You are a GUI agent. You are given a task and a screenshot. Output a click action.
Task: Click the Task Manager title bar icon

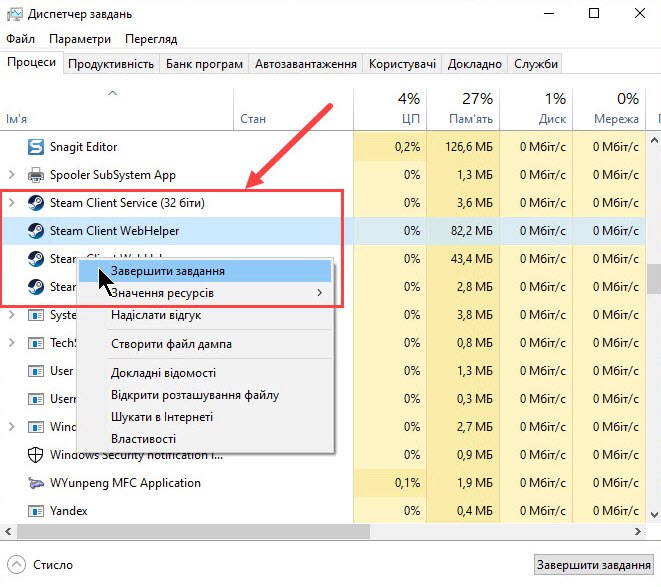(15, 14)
